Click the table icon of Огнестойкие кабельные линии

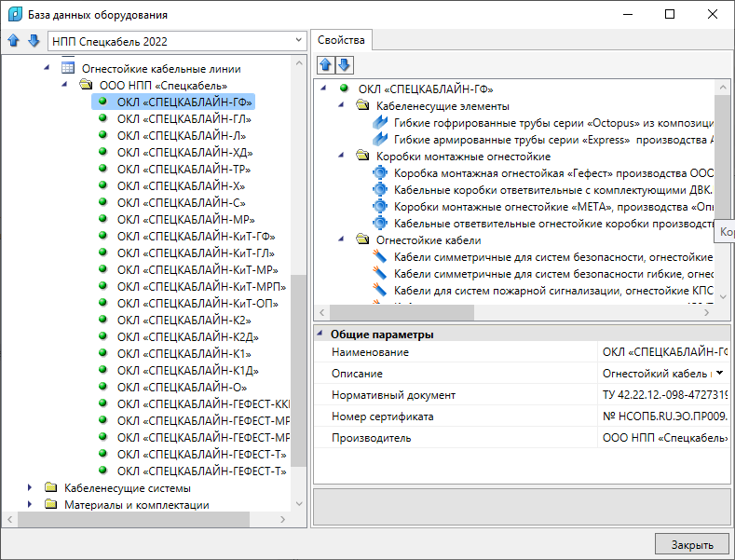68,68
